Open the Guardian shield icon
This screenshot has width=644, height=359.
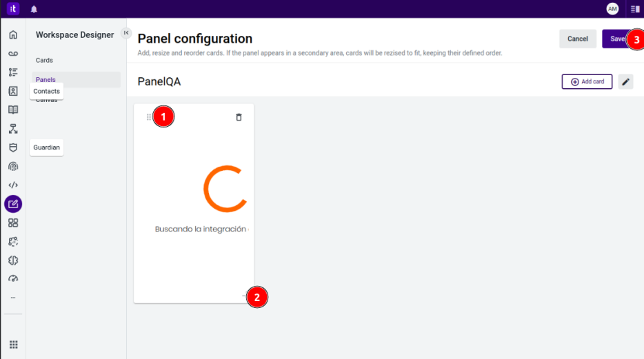coord(13,147)
